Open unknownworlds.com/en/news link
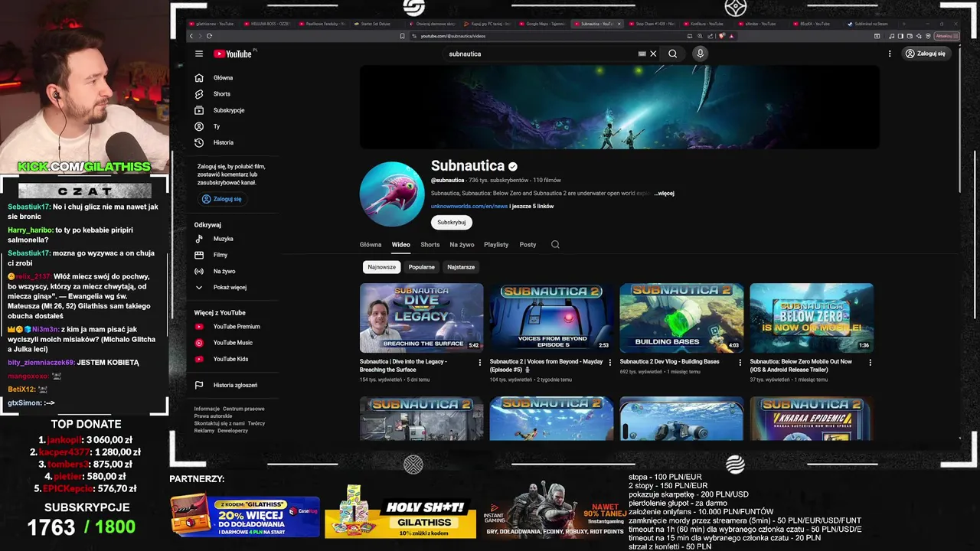 (x=469, y=207)
